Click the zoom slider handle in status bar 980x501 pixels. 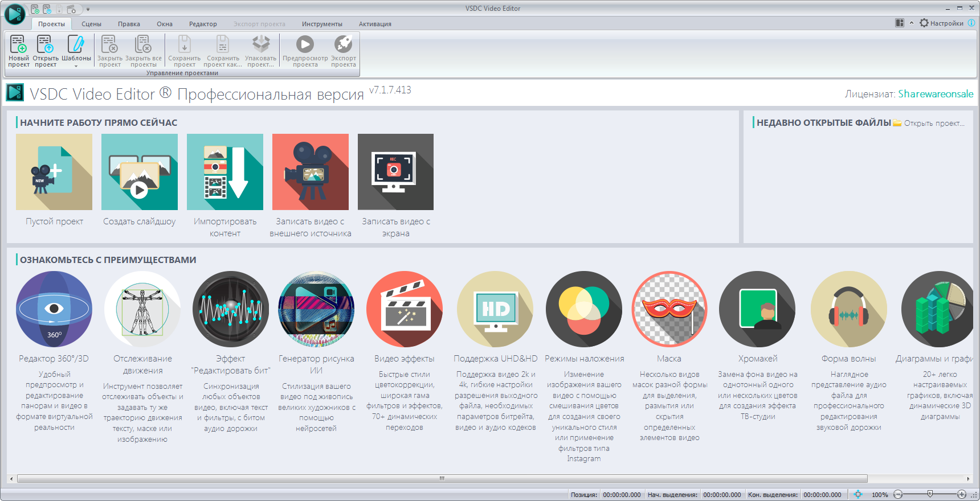930,494
